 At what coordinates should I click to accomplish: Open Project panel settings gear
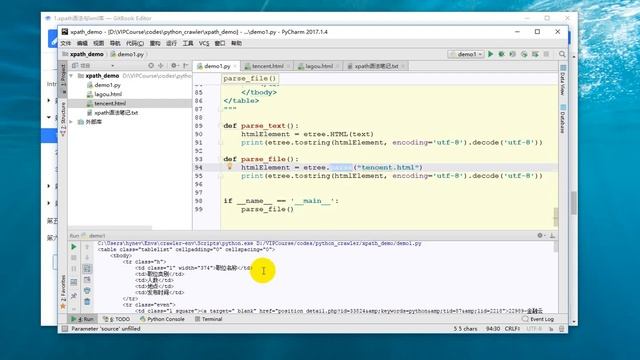pyautogui.click(x=175, y=65)
